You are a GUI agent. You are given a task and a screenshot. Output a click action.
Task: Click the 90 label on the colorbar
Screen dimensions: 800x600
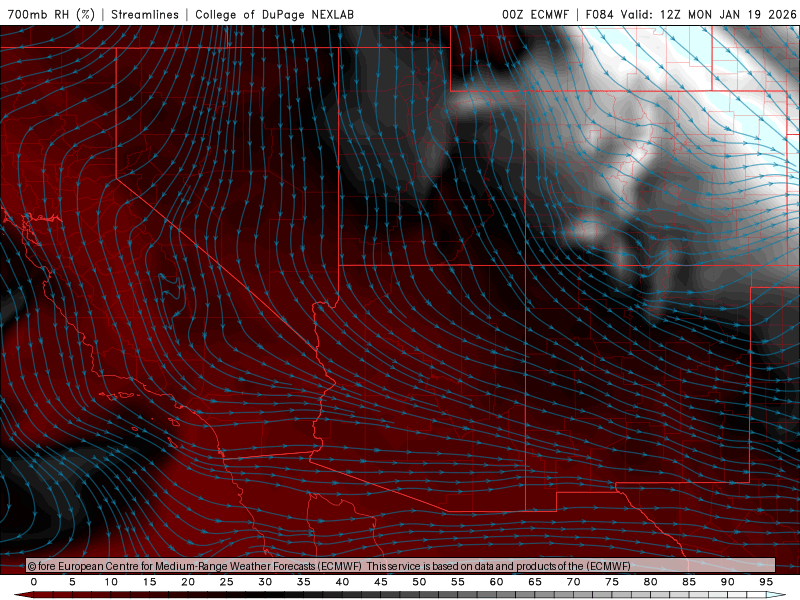pyautogui.click(x=728, y=582)
